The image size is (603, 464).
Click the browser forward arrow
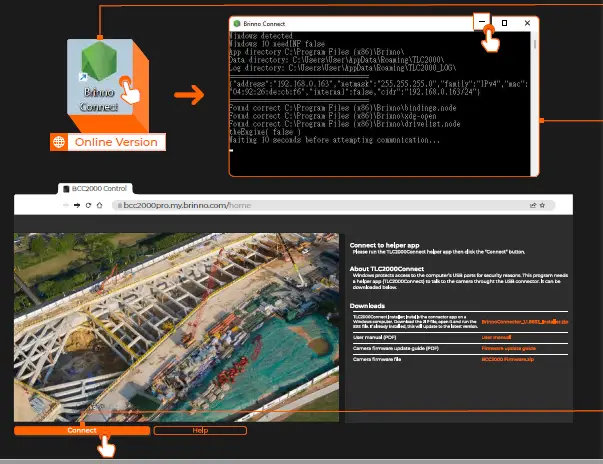77,205
